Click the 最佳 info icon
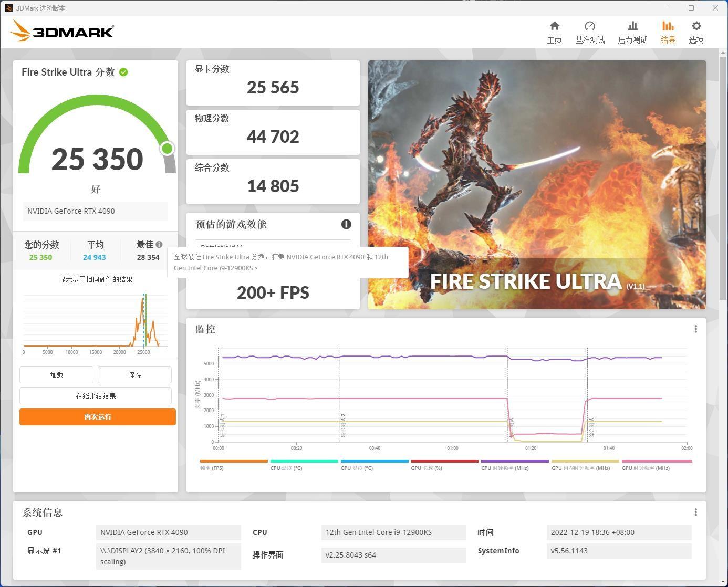The width and height of the screenshot is (728, 587). [x=159, y=244]
